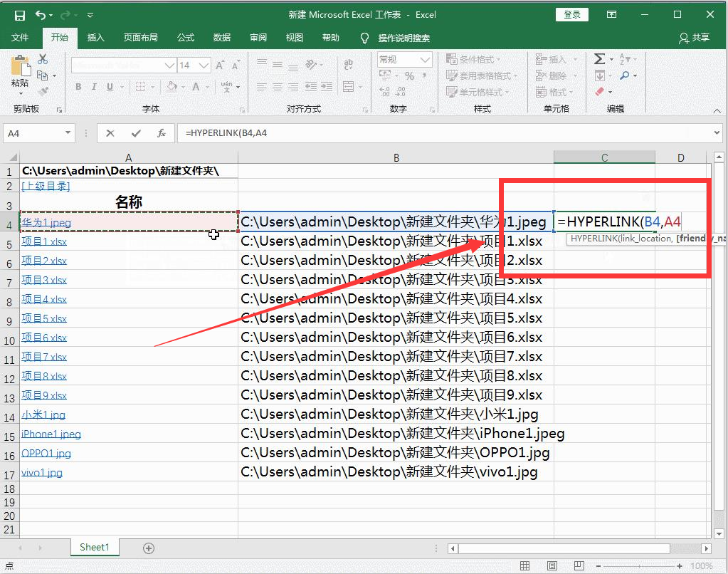
Task: Open the Data ribbon tab
Action: pyautogui.click(x=222, y=38)
